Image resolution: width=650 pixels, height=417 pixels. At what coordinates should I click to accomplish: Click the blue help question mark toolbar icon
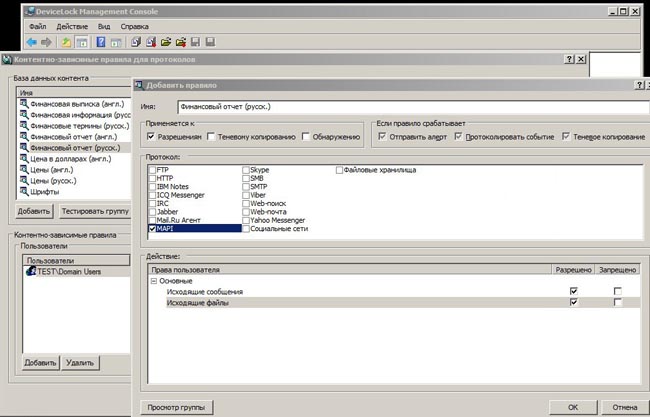pyautogui.click(x=100, y=43)
